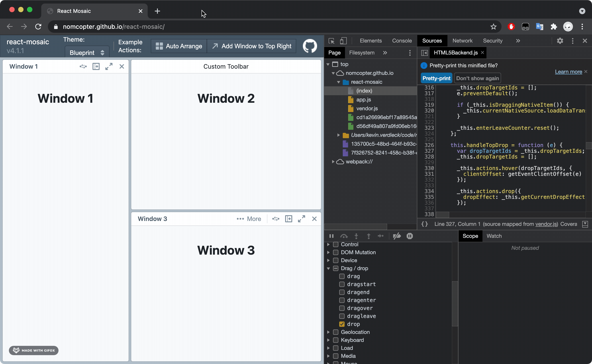Click the expand icon in Window 3
Image resolution: width=592 pixels, height=364 pixels.
[x=301, y=219]
